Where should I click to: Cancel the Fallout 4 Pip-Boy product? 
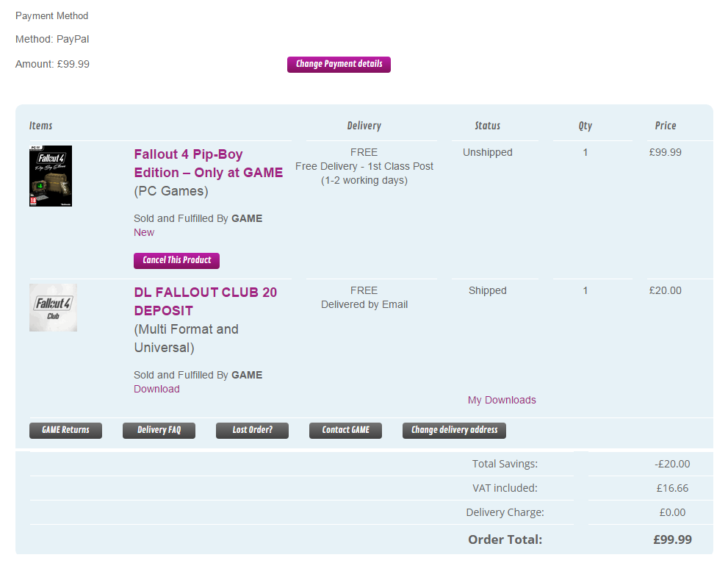coord(176,260)
